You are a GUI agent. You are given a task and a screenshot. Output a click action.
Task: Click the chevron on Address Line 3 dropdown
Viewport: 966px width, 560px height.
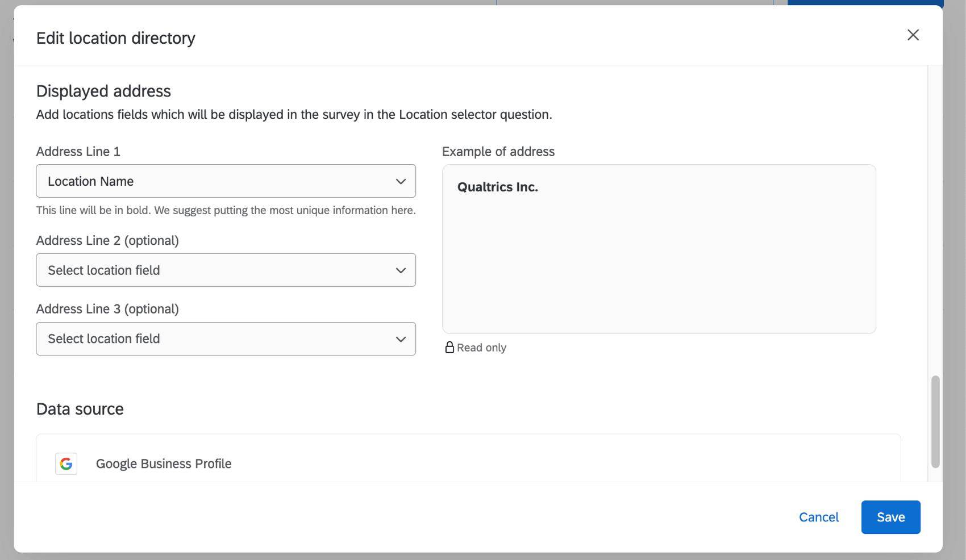401,338
